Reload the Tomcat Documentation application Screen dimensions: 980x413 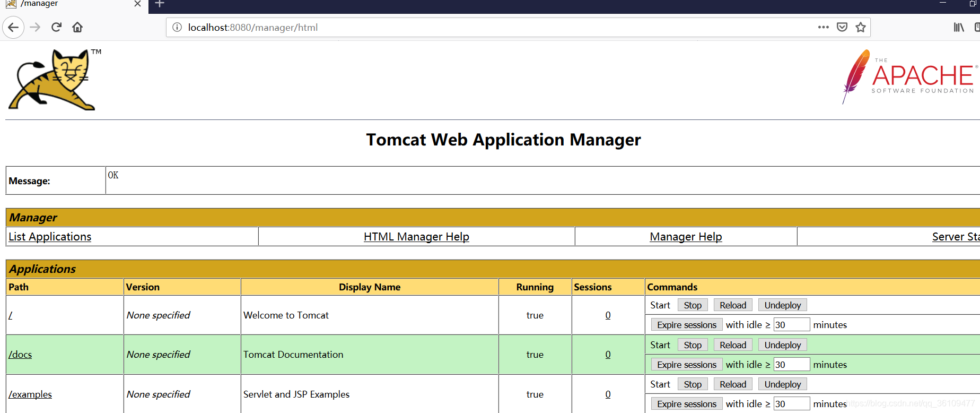coord(733,345)
